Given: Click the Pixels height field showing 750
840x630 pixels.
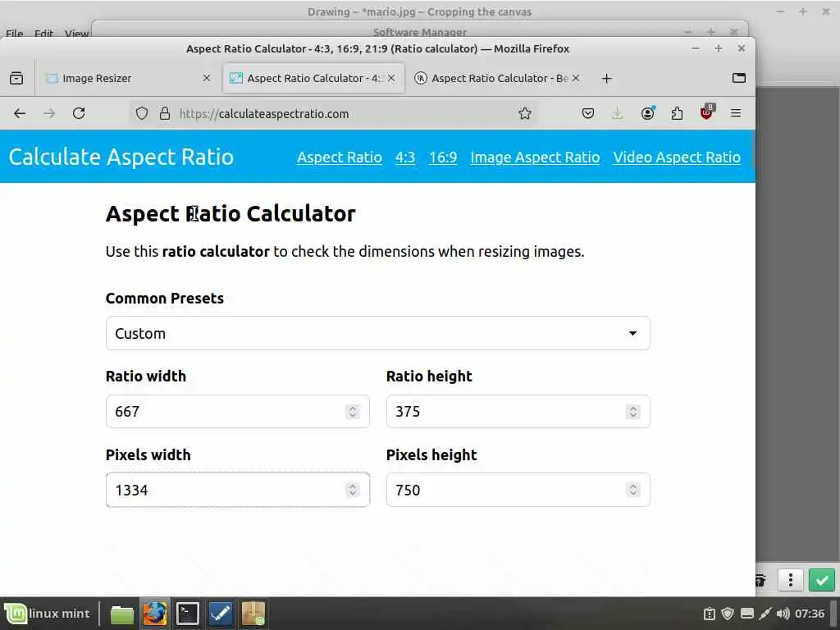Looking at the screenshot, I should point(518,490).
